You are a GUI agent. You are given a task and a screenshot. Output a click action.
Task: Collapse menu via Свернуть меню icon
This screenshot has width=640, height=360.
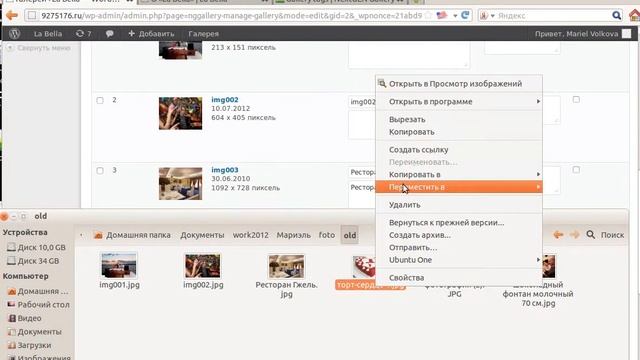(x=10, y=48)
